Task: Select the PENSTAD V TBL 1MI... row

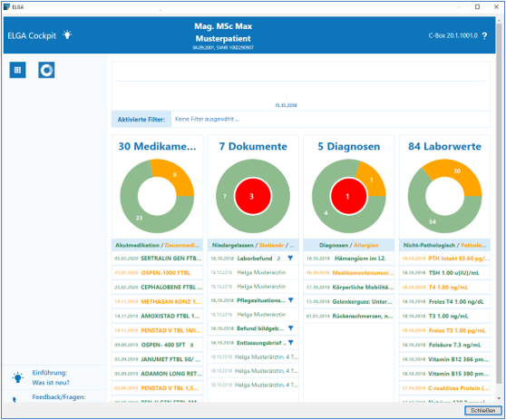Action: coord(158,330)
